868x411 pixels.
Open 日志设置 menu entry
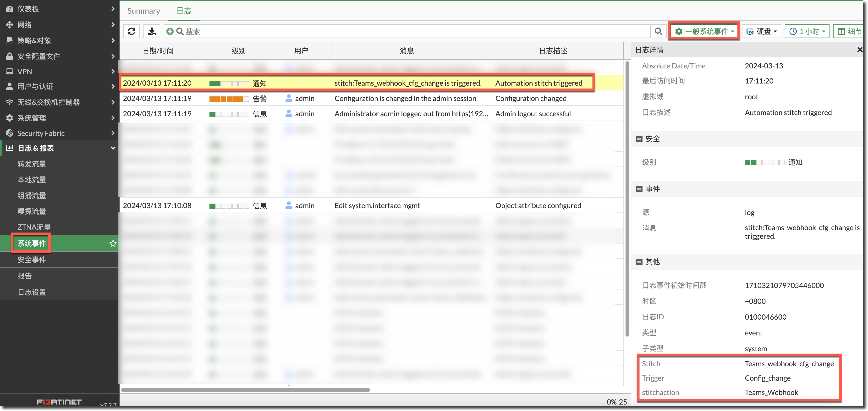click(32, 292)
